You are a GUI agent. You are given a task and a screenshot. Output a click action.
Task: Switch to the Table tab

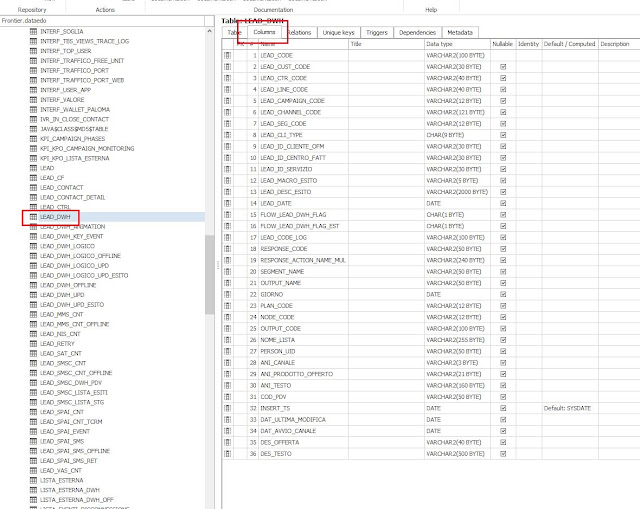[x=235, y=33]
